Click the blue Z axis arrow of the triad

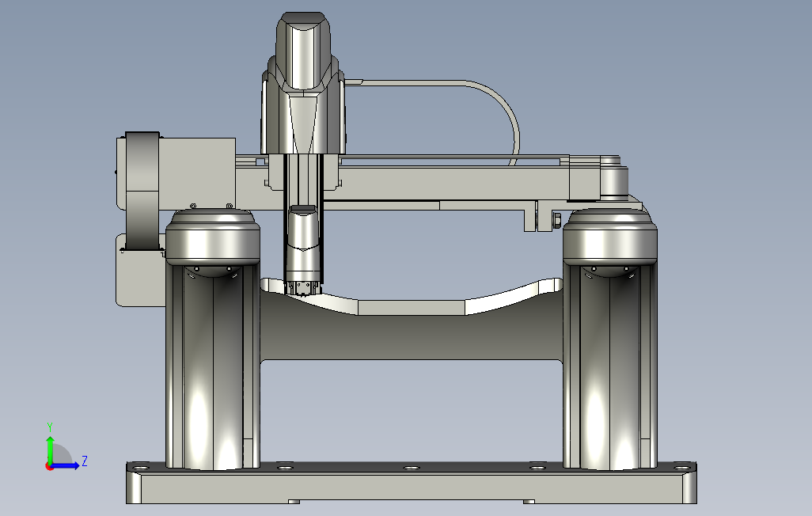[x=66, y=466]
